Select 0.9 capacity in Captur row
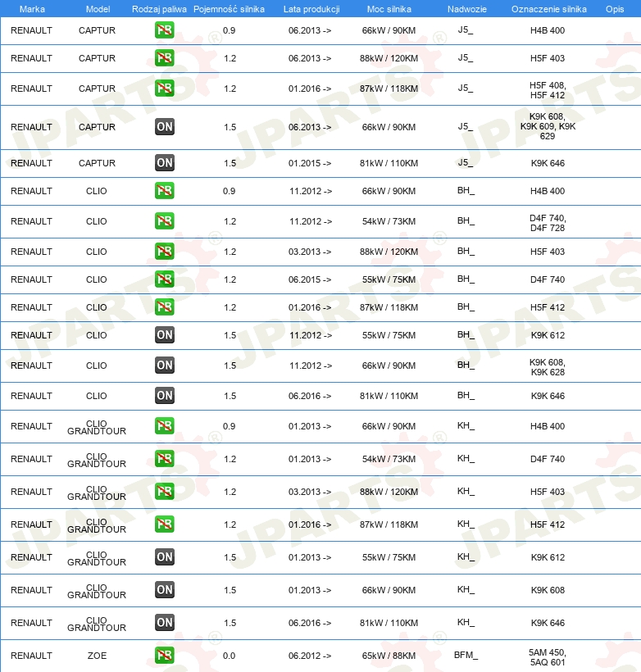This screenshot has width=641, height=672. click(229, 30)
